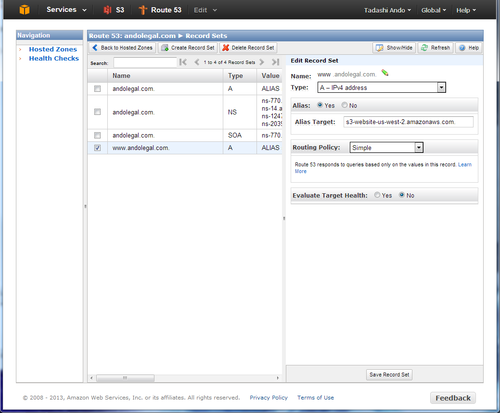Refresh the record sets list
The image size is (500, 413).
tap(435, 48)
